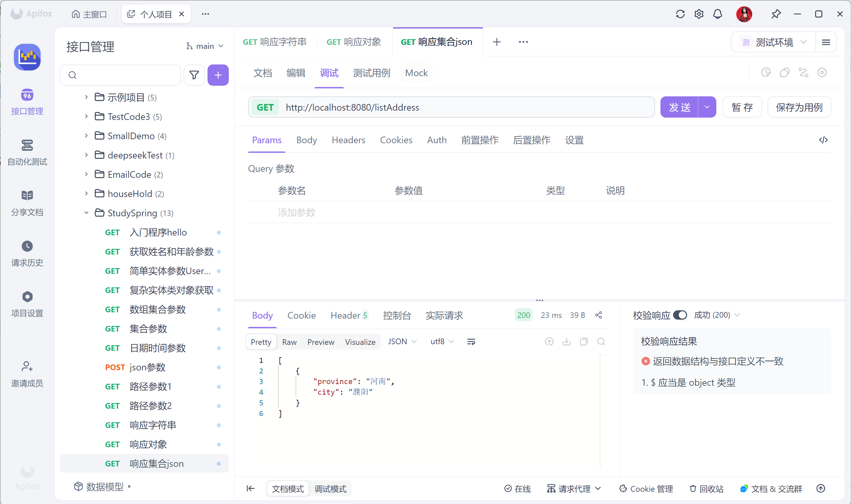The width and height of the screenshot is (851, 504).
Task: Click the purple plus add button
Action: (x=218, y=75)
